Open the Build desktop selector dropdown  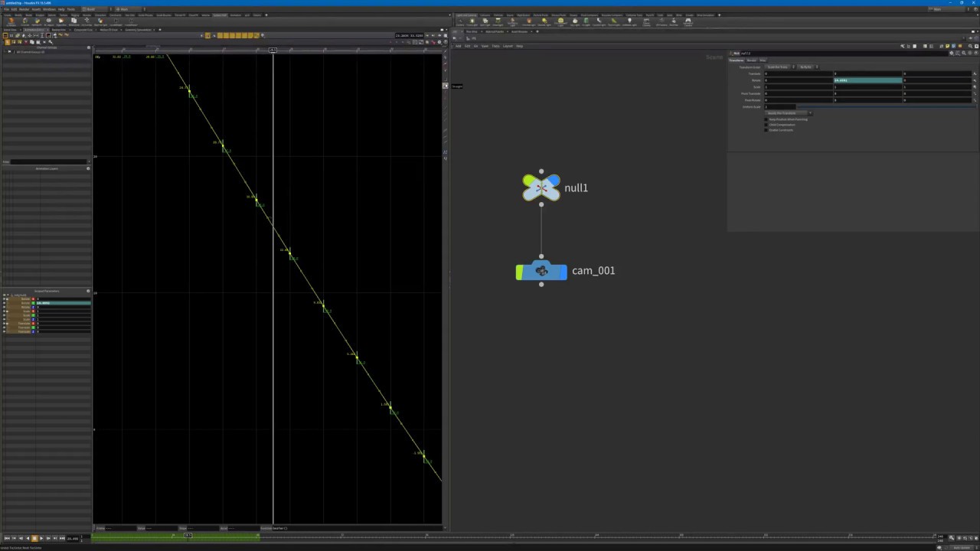[x=96, y=9]
